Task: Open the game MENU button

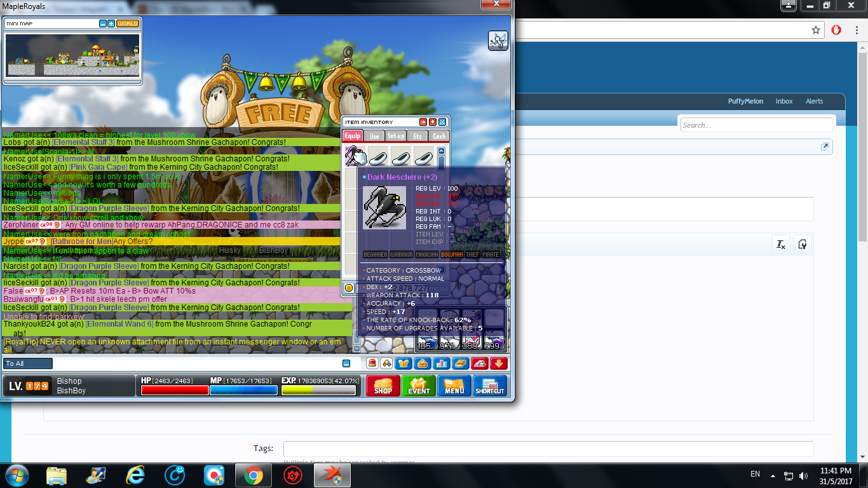Action: [454, 386]
